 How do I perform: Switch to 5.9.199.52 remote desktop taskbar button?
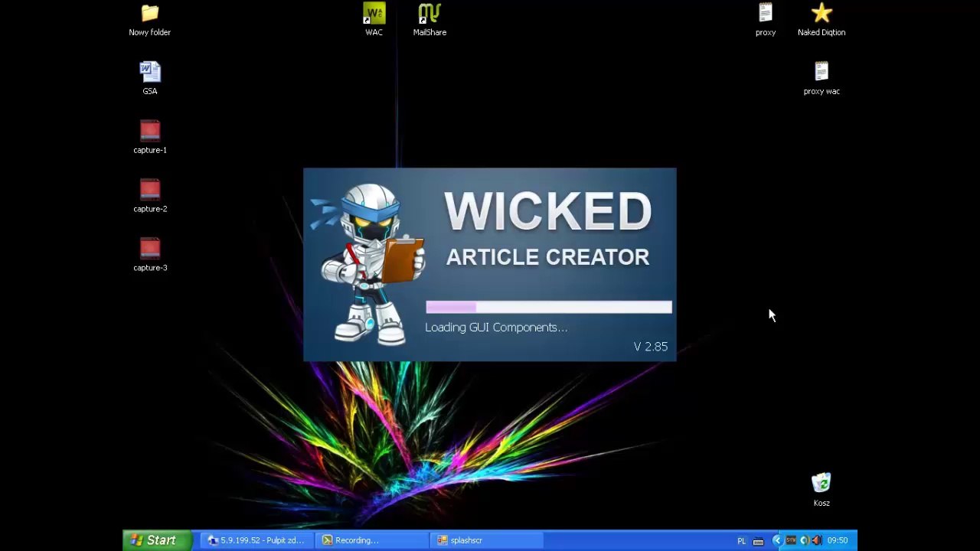pos(256,540)
